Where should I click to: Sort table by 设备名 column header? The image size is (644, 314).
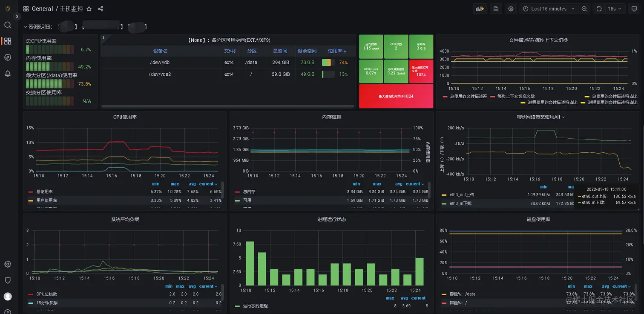click(161, 51)
